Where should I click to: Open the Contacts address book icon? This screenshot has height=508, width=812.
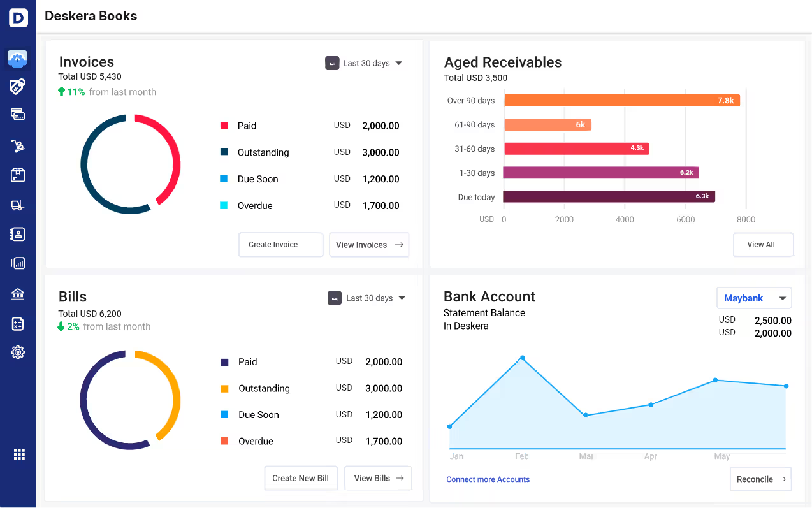pos(18,233)
